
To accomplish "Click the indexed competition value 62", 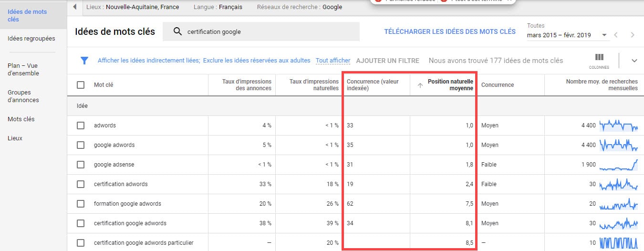I will point(350,204).
